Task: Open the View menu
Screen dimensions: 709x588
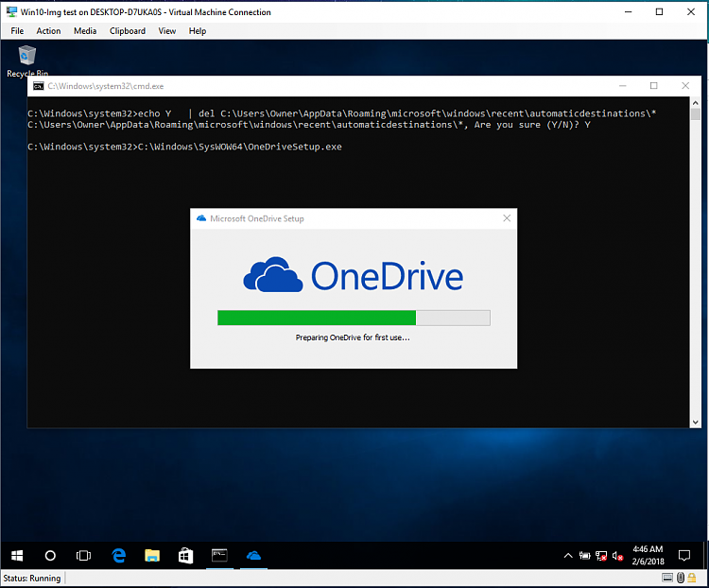Action: [166, 31]
